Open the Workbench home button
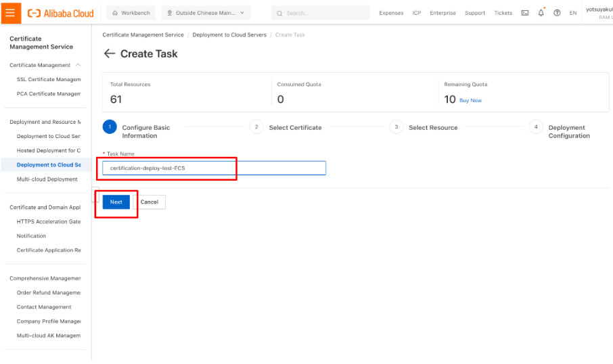This screenshot has width=613, height=364. [131, 13]
